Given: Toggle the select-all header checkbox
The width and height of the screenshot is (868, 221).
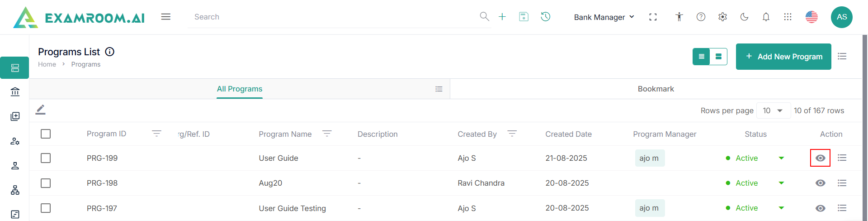Looking at the screenshot, I should coord(46,134).
